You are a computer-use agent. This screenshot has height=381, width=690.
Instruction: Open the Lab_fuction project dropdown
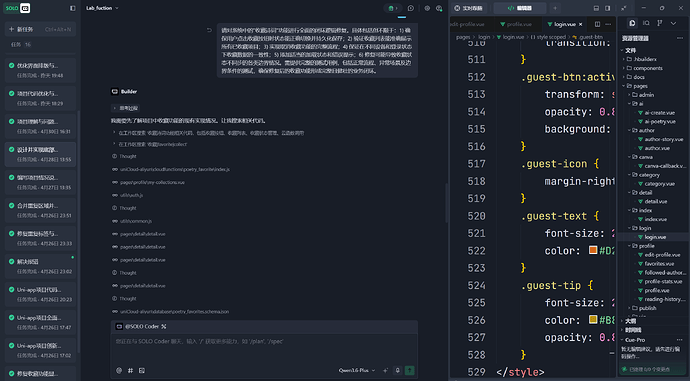pyautogui.click(x=102, y=8)
